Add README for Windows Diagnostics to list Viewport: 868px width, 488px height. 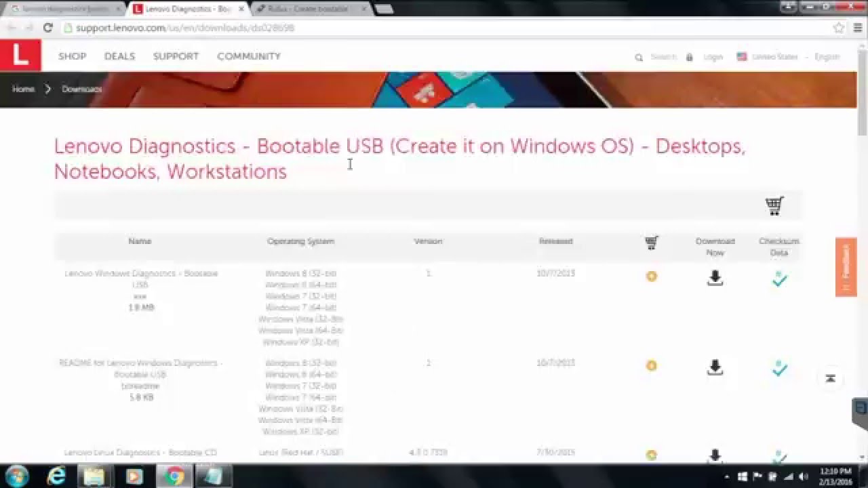tap(652, 366)
